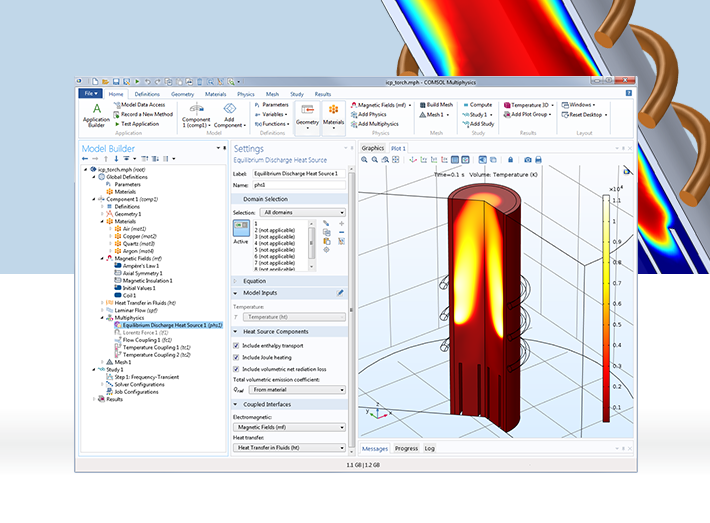Take a snapshot with the camera icon
The height and width of the screenshot is (523, 710).
pos(528,159)
